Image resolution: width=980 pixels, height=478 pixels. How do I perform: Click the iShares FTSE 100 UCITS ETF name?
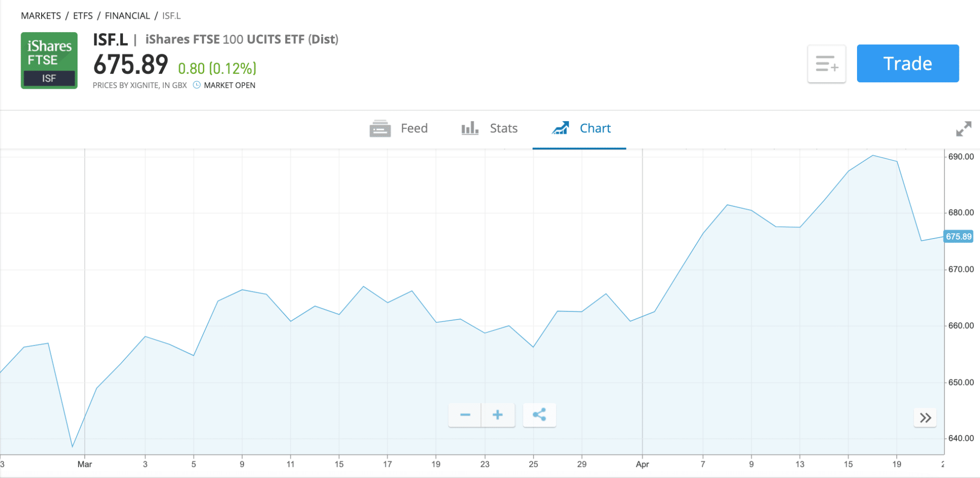click(242, 39)
